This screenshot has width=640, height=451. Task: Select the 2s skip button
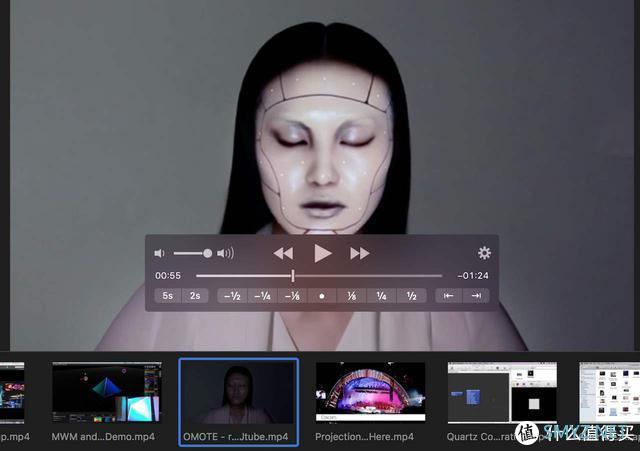click(195, 295)
